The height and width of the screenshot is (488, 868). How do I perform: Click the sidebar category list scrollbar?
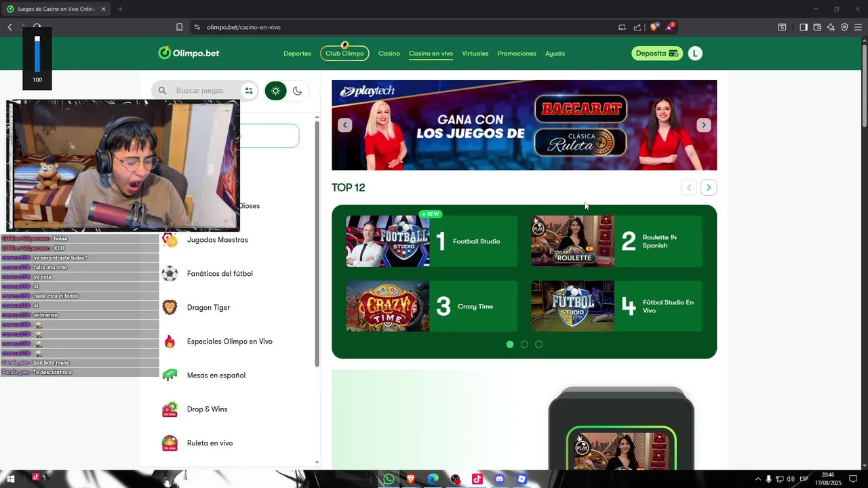pyautogui.click(x=317, y=245)
